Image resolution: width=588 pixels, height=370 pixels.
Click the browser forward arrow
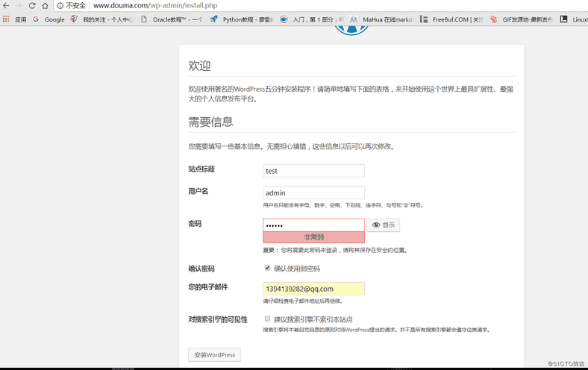19,6
